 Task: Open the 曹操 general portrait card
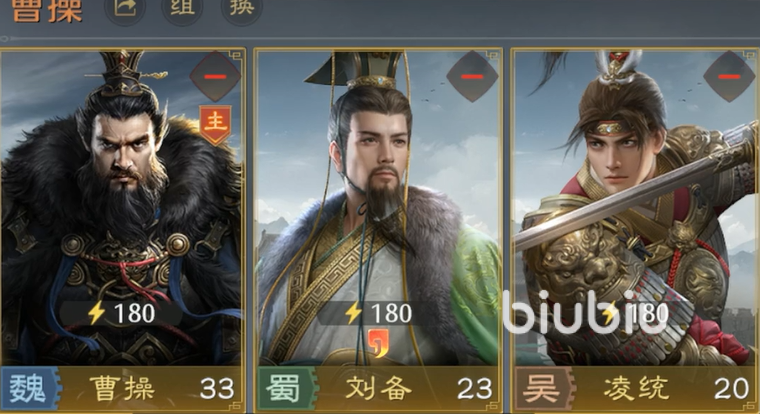coord(121,207)
